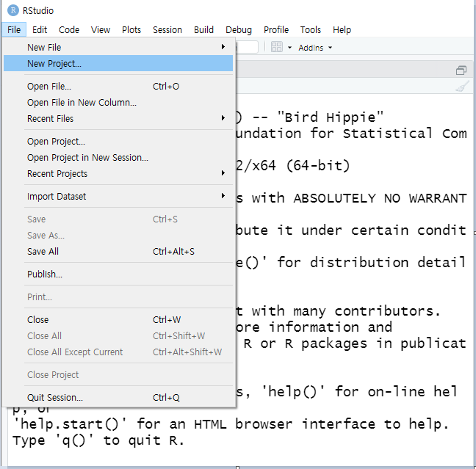Choose New File from the File menu
The image size is (476, 469).
pos(118,47)
